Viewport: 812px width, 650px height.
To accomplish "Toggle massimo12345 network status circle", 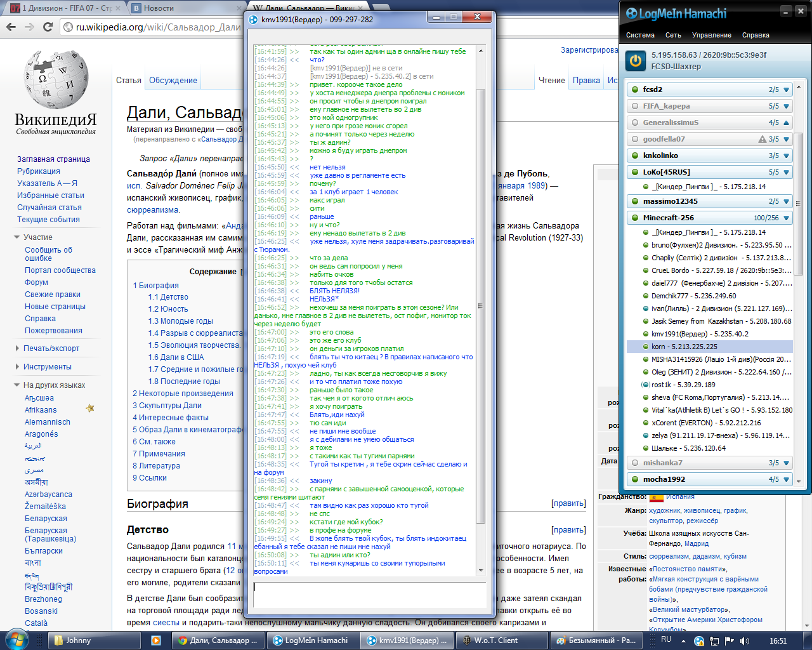I will [x=635, y=201].
